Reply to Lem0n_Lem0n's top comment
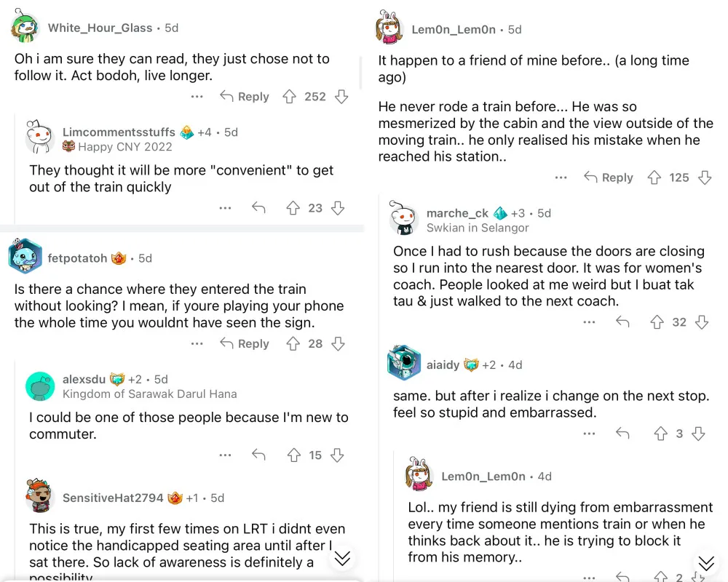This screenshot has width=728, height=582. (609, 178)
